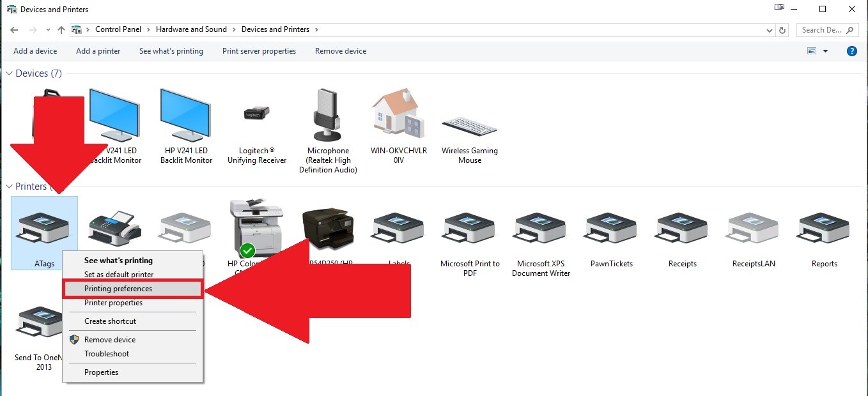Select the HP Color LaserJet default printer

(x=256, y=228)
